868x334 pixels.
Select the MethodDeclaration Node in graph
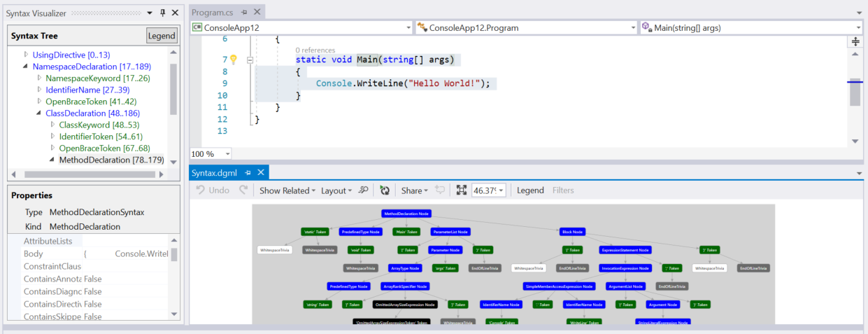tap(406, 214)
